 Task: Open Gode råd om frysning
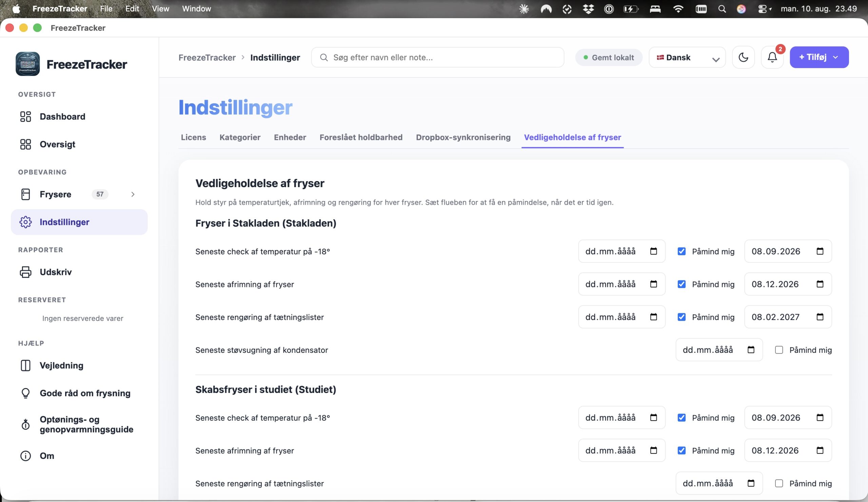click(x=79, y=393)
